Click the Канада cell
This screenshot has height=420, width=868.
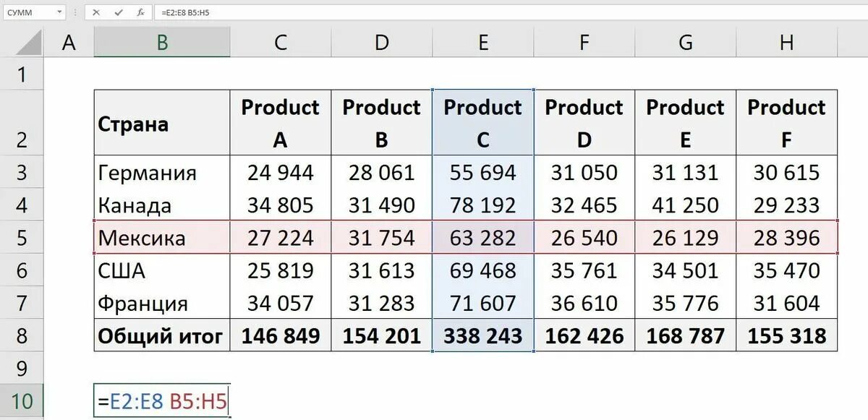(162, 205)
